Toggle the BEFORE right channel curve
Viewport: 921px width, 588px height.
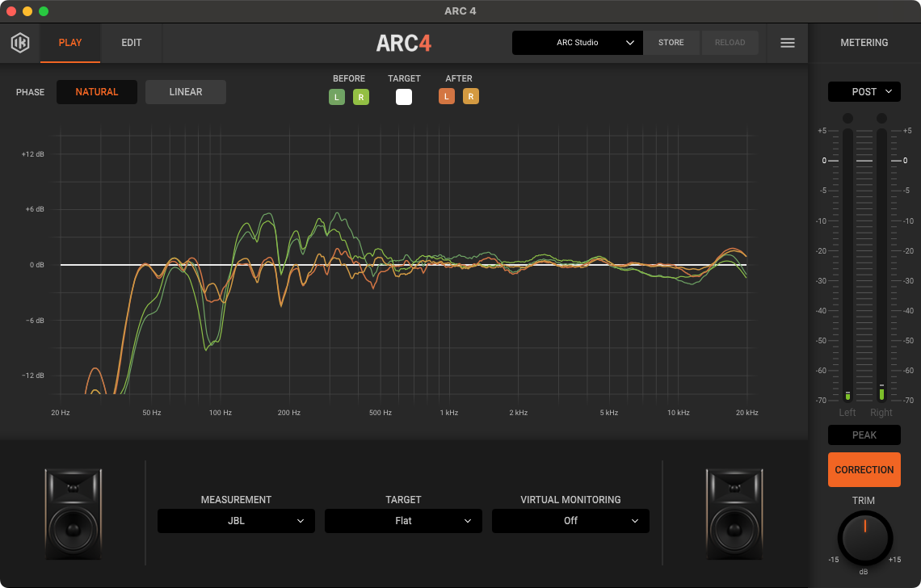pyautogui.click(x=360, y=97)
